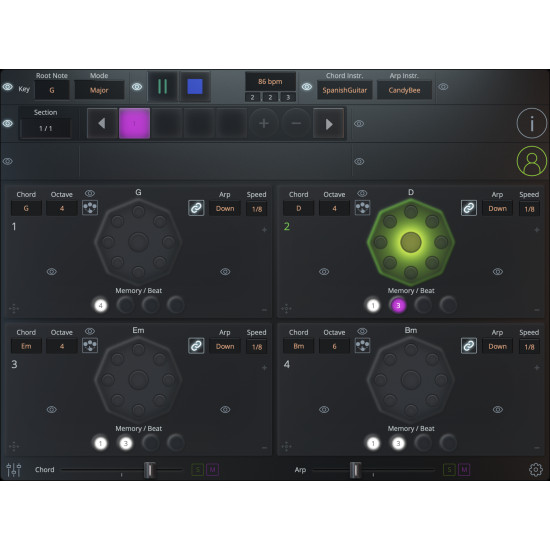
Task: Open chord voicing dots icon for pad 3
Action: (90, 346)
